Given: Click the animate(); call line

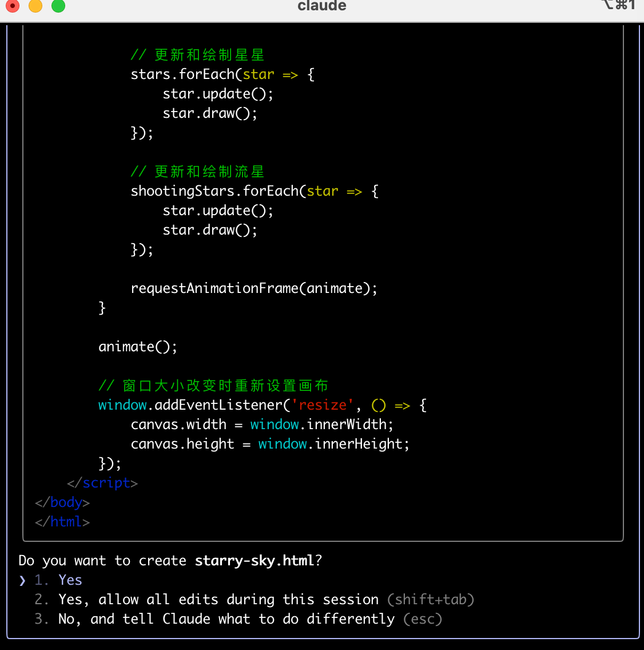Looking at the screenshot, I should pyautogui.click(x=138, y=347).
